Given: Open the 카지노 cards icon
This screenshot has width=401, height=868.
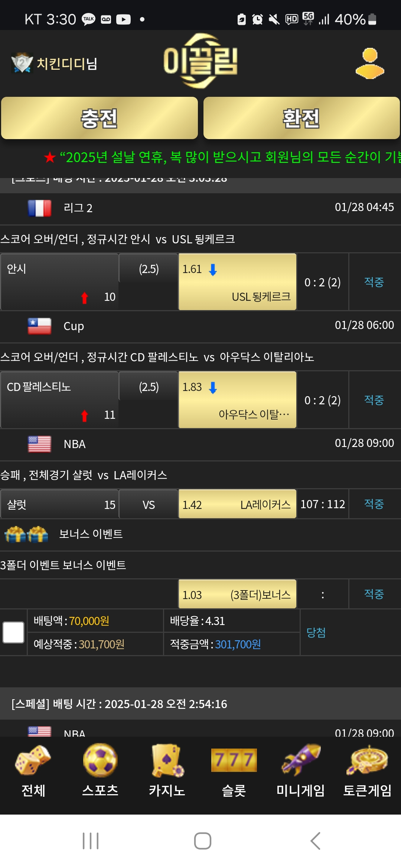Looking at the screenshot, I should [x=167, y=760].
